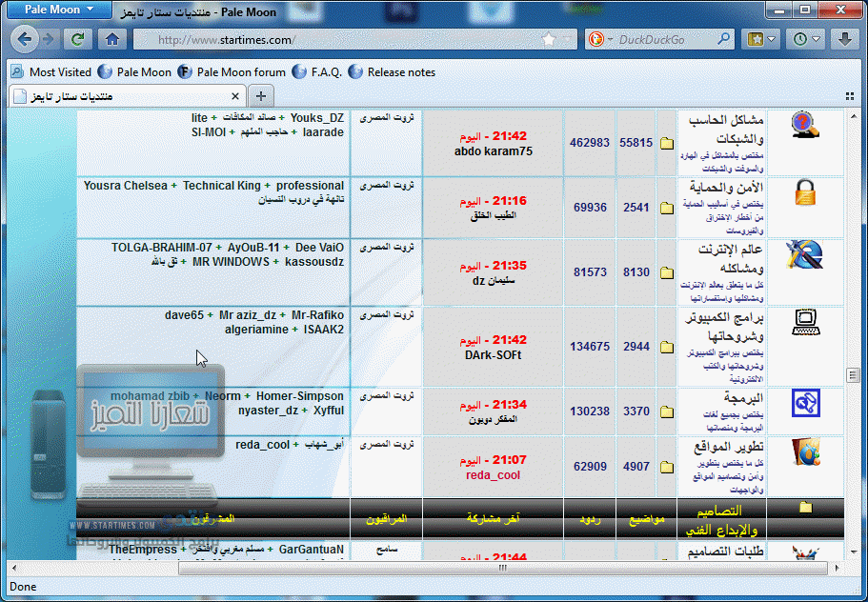868x602 pixels.
Task: Open the Pale Moon forum bookmark
Action: [x=232, y=72]
